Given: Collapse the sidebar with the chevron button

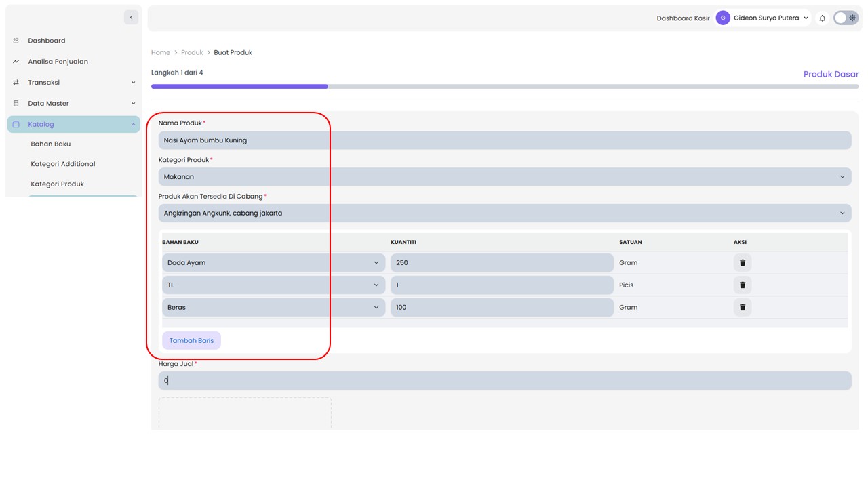Looking at the screenshot, I should pyautogui.click(x=131, y=18).
